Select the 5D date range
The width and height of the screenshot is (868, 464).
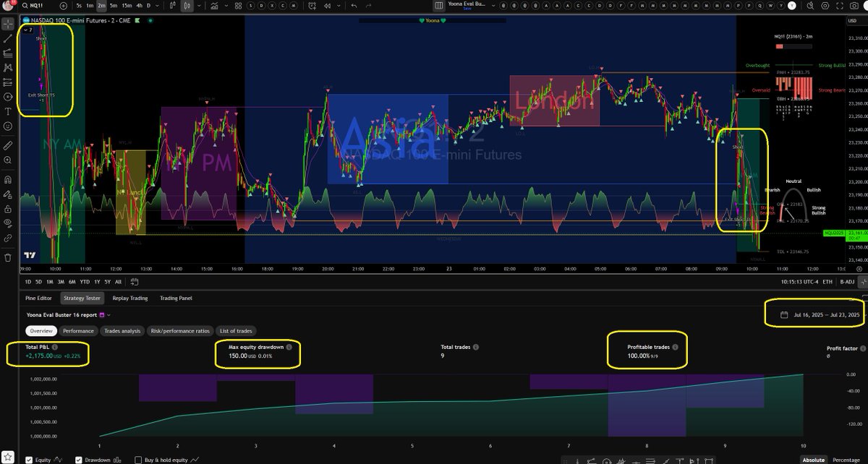click(x=37, y=282)
